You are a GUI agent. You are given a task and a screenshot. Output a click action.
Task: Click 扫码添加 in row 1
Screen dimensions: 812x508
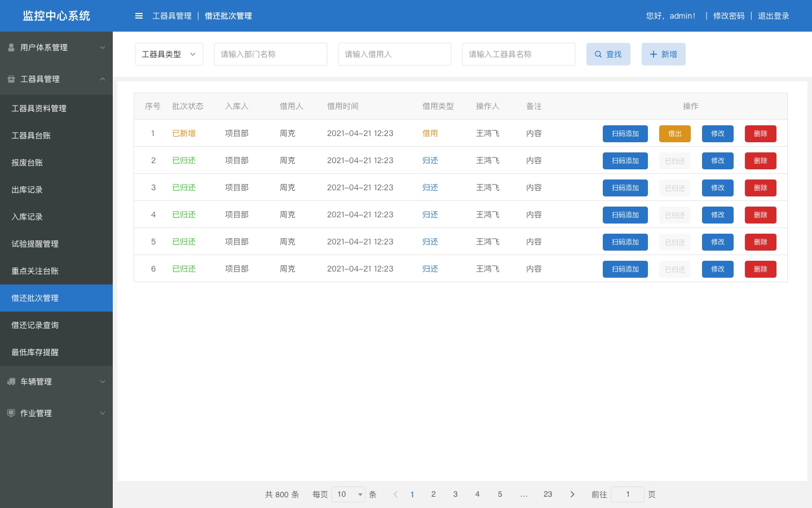tap(625, 134)
